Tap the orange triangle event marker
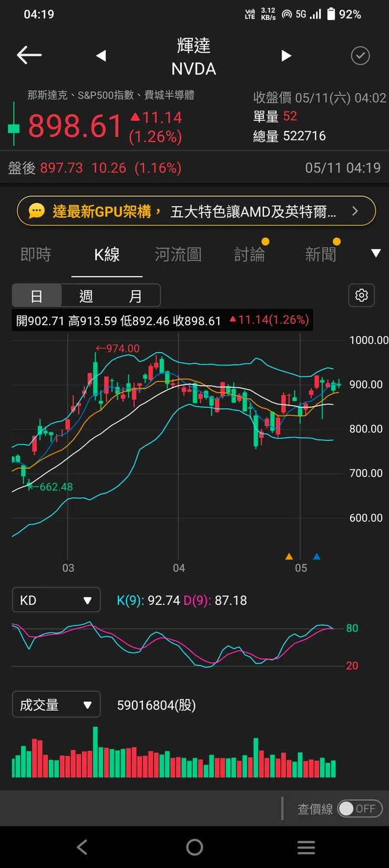Screen dimensions: 389x868 (x=289, y=556)
